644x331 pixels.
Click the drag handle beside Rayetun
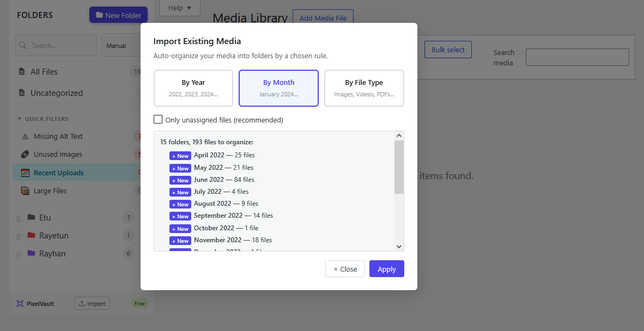point(19,237)
